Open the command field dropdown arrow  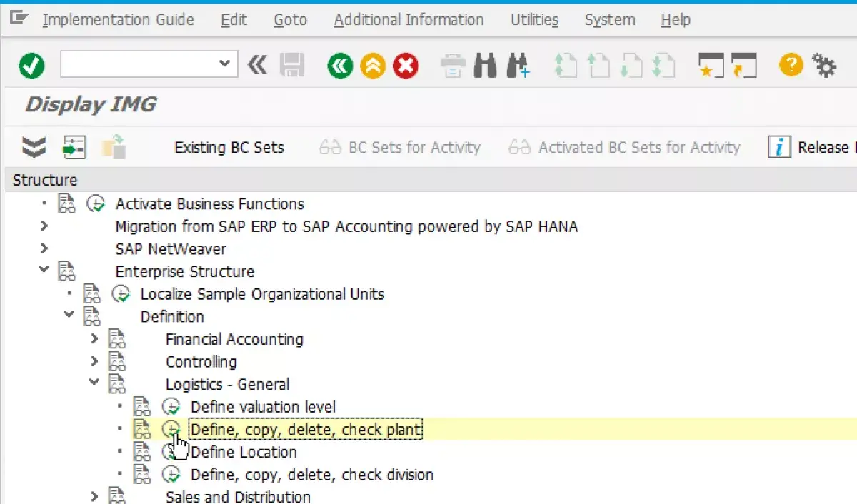pos(225,64)
